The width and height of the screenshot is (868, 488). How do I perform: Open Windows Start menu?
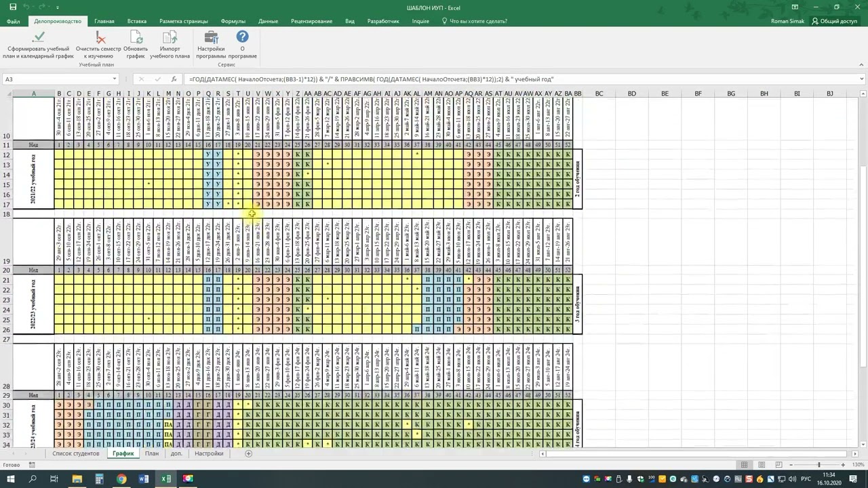point(11,479)
